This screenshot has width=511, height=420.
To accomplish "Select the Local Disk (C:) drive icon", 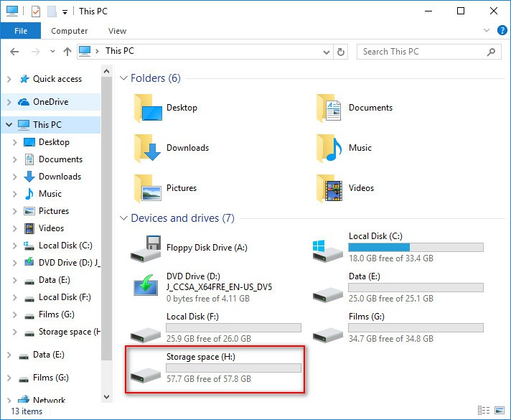I will 327,251.
